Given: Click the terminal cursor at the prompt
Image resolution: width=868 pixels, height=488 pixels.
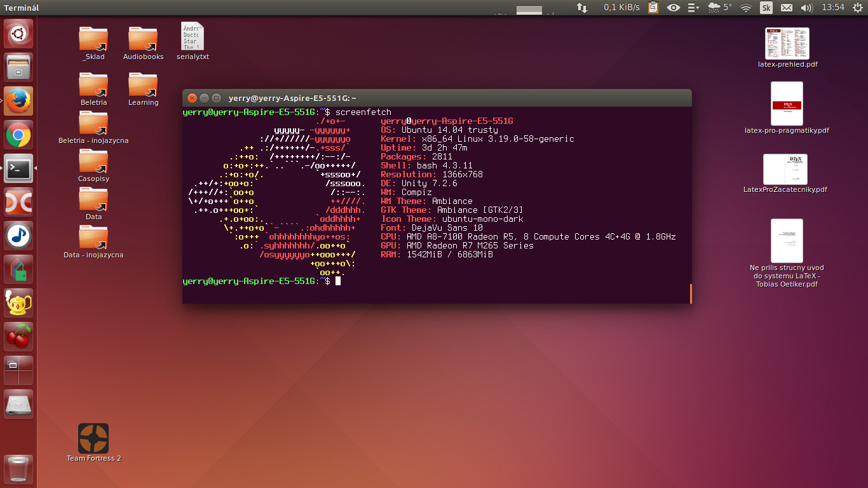Looking at the screenshot, I should 338,281.
